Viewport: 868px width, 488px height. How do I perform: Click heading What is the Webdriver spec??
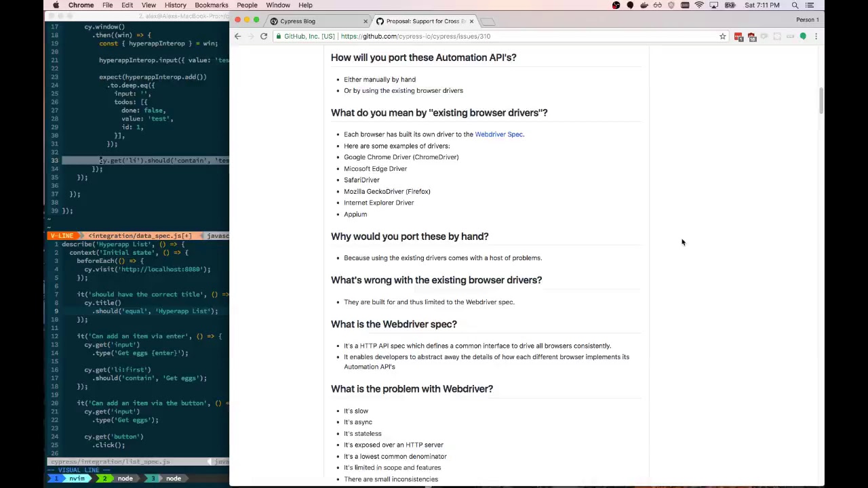(x=393, y=324)
